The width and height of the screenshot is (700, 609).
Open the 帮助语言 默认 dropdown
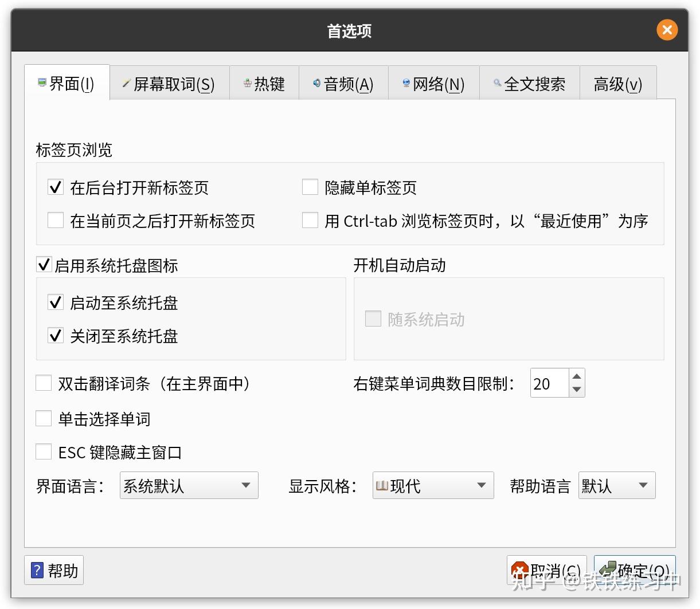[x=617, y=485]
